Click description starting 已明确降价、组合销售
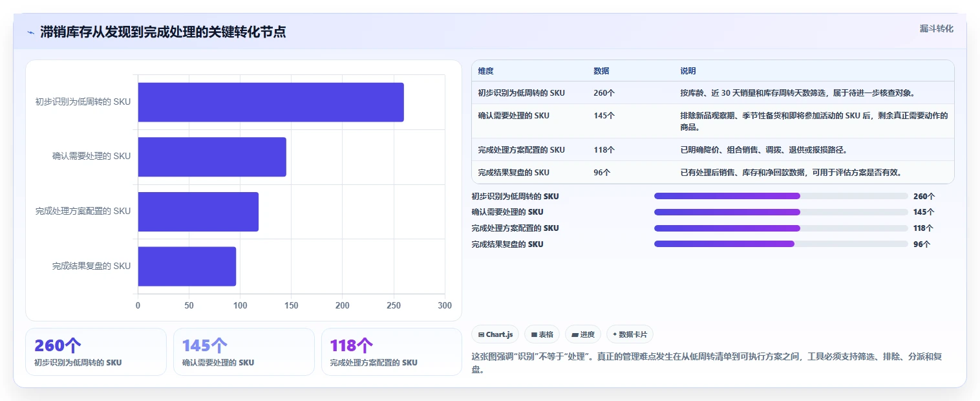 764,150
